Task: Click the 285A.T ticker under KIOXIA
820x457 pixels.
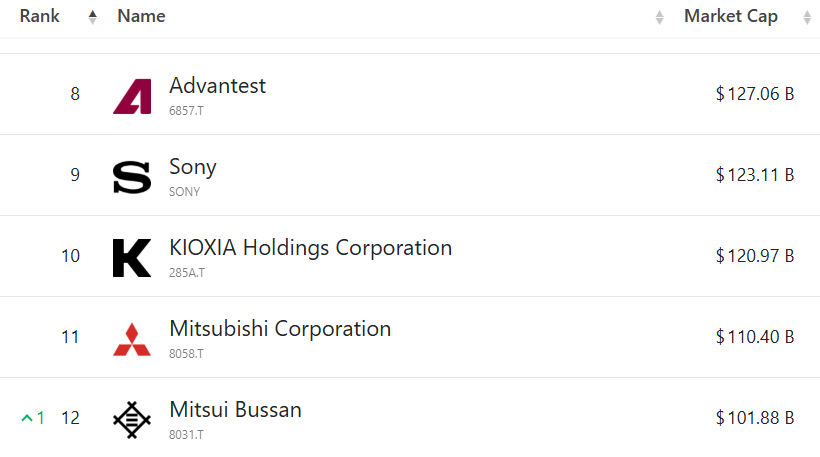Action: tap(186, 272)
